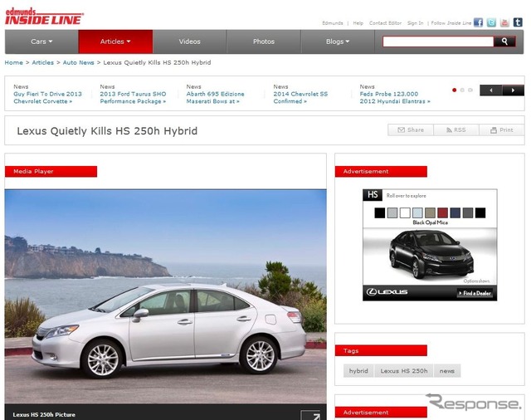Screen dimensions: 531x420
Task: Navigate to Home breadcrumb
Action: coord(13,62)
